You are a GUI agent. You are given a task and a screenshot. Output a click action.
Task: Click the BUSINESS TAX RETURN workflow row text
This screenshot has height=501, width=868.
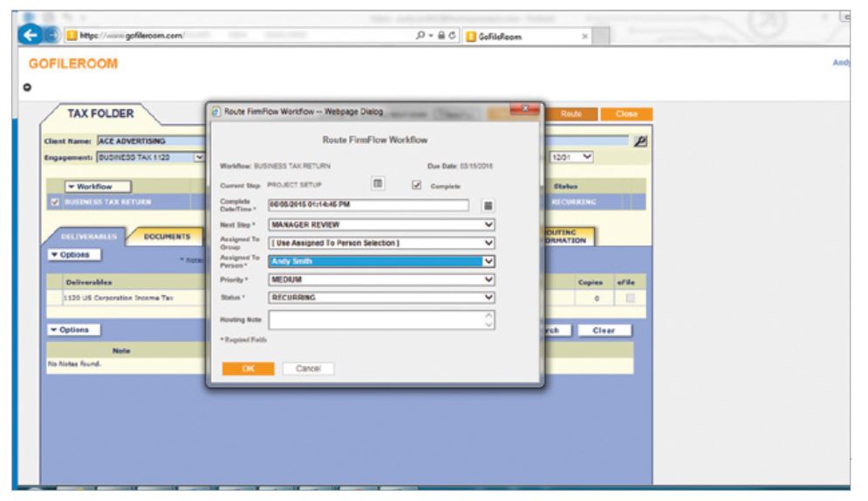tap(107, 202)
